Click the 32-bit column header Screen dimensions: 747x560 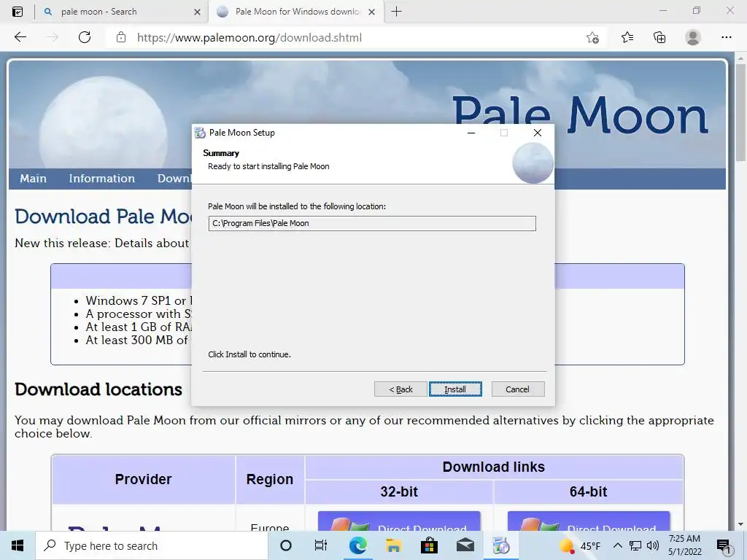[x=399, y=491]
